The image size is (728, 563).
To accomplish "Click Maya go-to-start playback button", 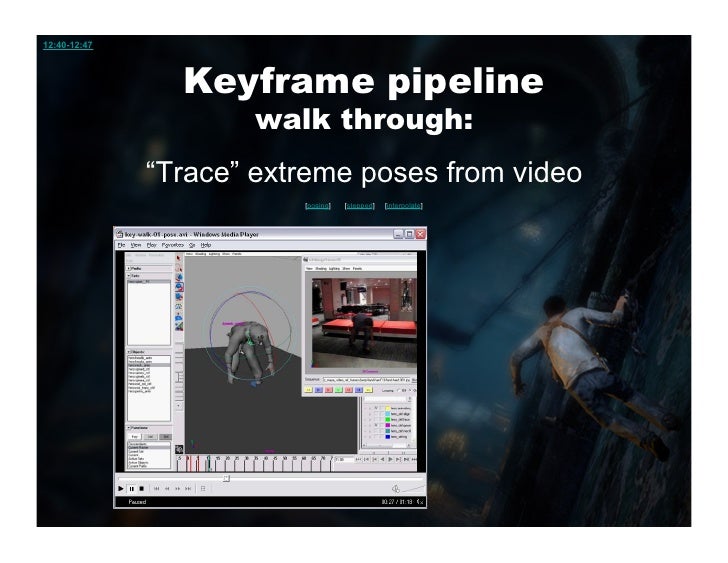I will (358, 459).
